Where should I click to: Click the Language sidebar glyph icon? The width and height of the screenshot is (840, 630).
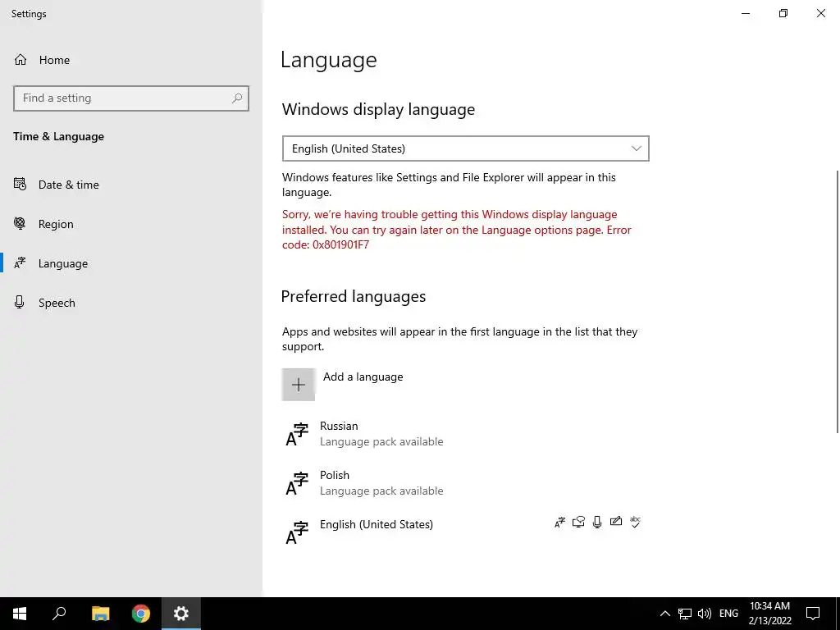point(20,263)
